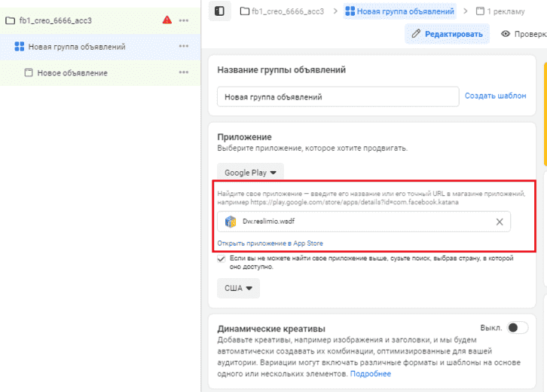Open the США country dropdown
This screenshot has height=392, width=547.
pyautogui.click(x=238, y=288)
